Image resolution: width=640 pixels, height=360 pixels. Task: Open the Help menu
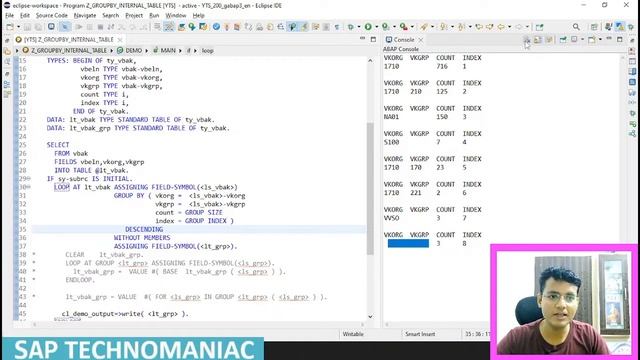(x=198, y=16)
